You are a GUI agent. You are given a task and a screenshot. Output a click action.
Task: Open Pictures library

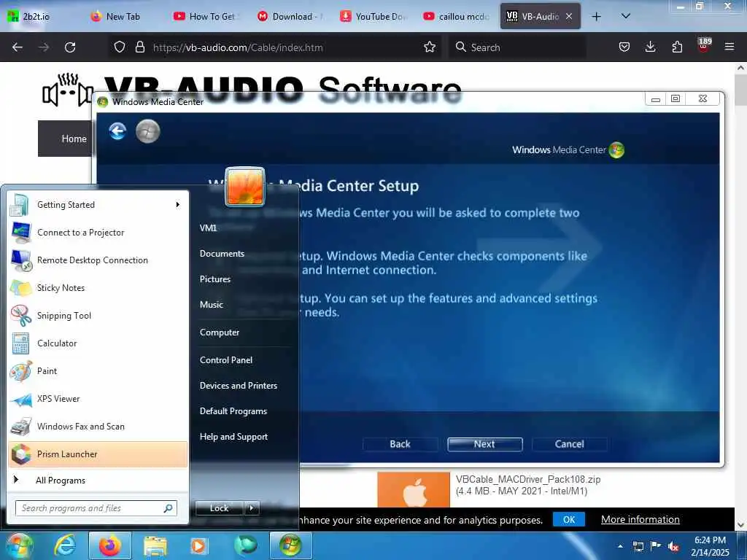pos(215,279)
